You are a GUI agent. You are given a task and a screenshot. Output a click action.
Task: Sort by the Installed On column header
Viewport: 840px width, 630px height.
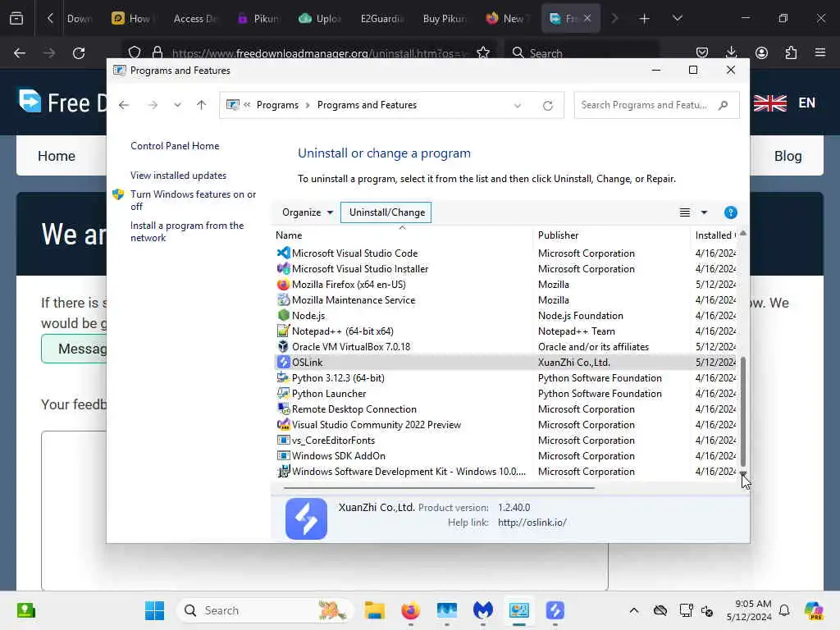(x=714, y=235)
